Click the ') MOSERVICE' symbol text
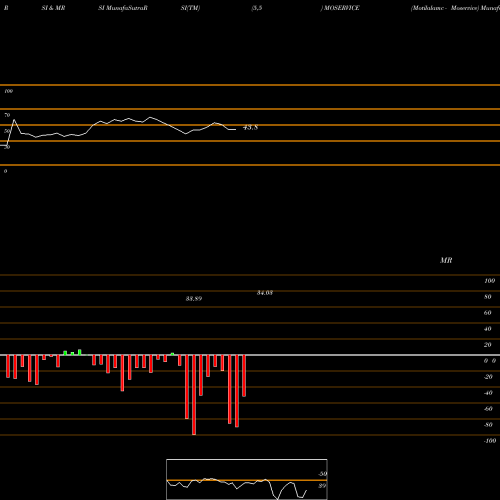Screen dimensions: 500x500 pyautogui.click(x=340, y=8)
